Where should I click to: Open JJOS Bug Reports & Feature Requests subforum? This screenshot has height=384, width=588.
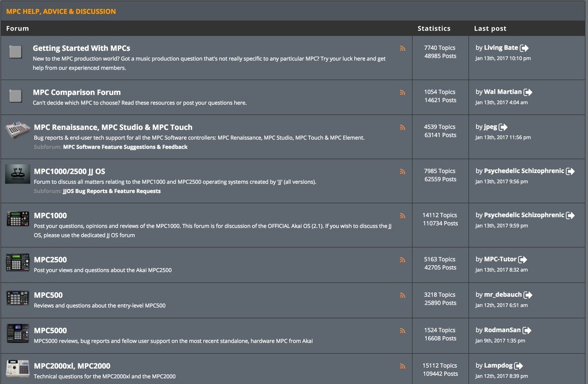[x=112, y=191]
